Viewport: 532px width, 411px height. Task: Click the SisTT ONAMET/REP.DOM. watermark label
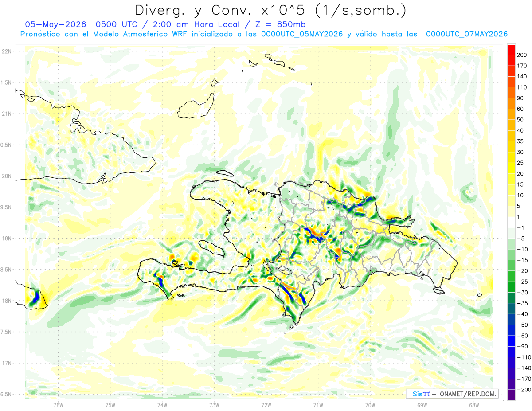click(x=452, y=394)
